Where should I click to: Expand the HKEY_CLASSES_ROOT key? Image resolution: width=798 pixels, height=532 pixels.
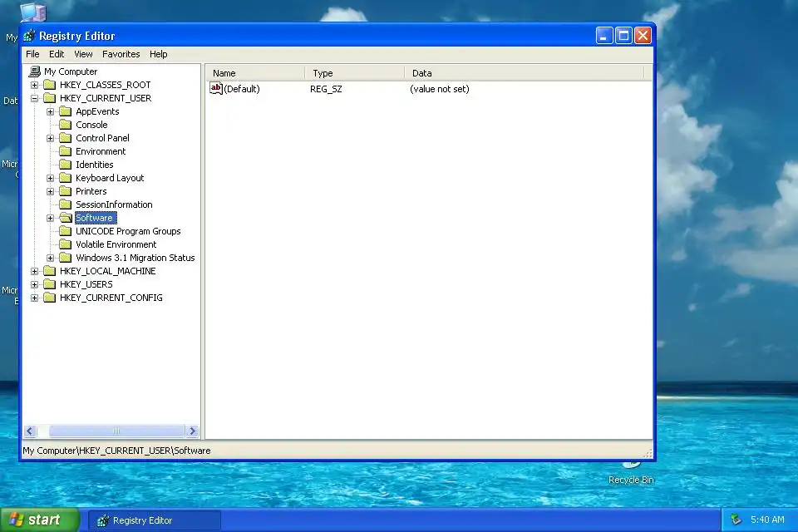[x=35, y=85]
